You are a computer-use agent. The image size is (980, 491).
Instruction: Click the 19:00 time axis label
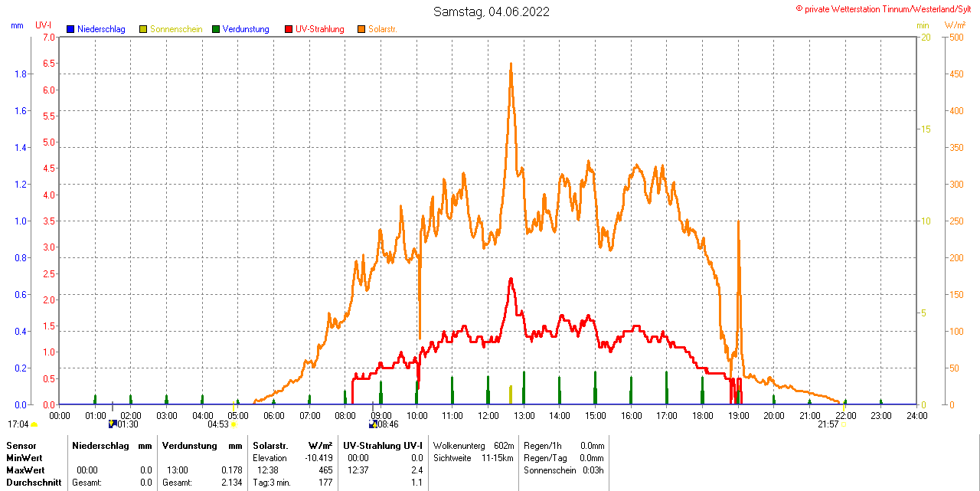[x=738, y=415]
